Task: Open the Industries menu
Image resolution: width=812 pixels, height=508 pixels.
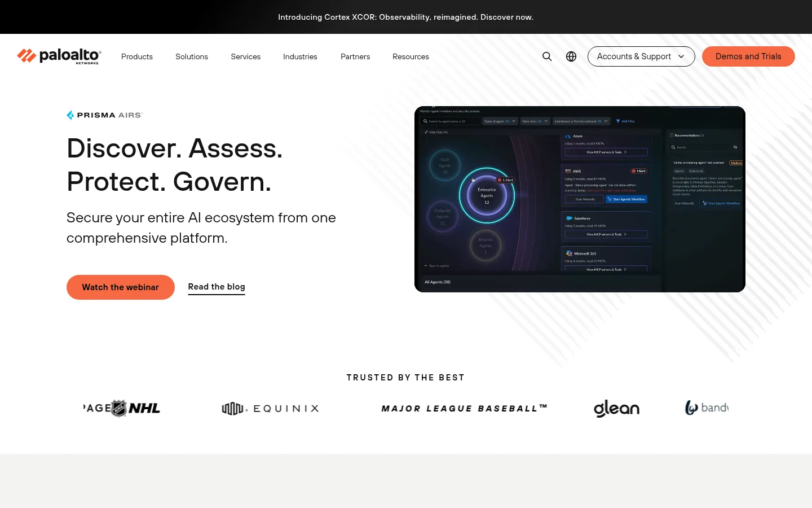Action: pyautogui.click(x=300, y=56)
